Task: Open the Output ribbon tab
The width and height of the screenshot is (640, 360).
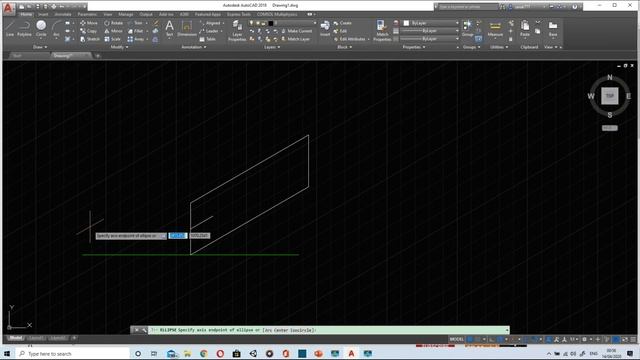Action: pos(146,14)
